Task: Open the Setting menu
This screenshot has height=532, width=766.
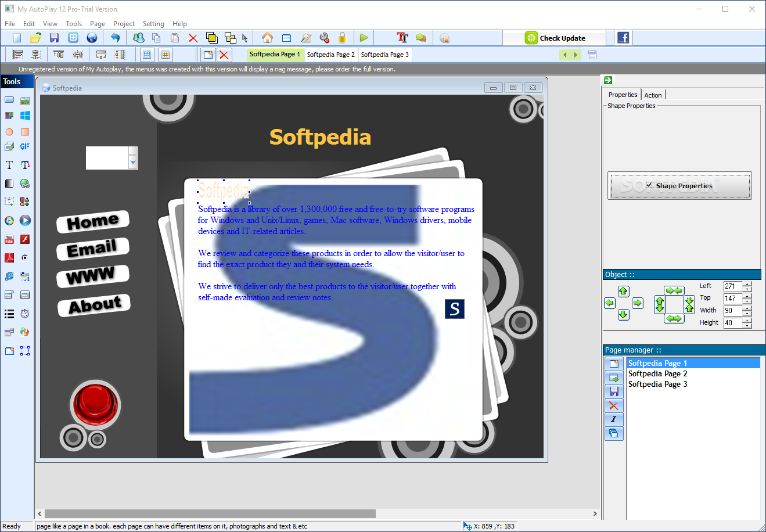Action: click(153, 24)
